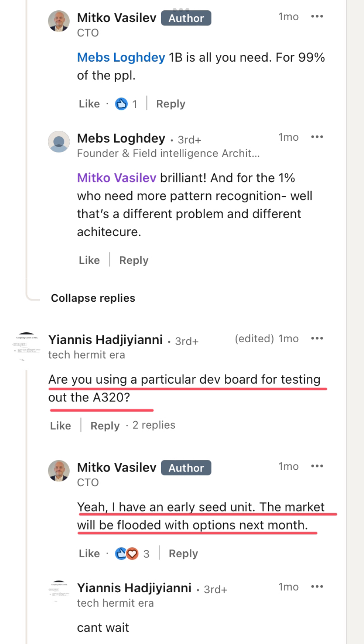
Task: Open the purple Mitko Vasilev mention link
Action: coord(117,178)
